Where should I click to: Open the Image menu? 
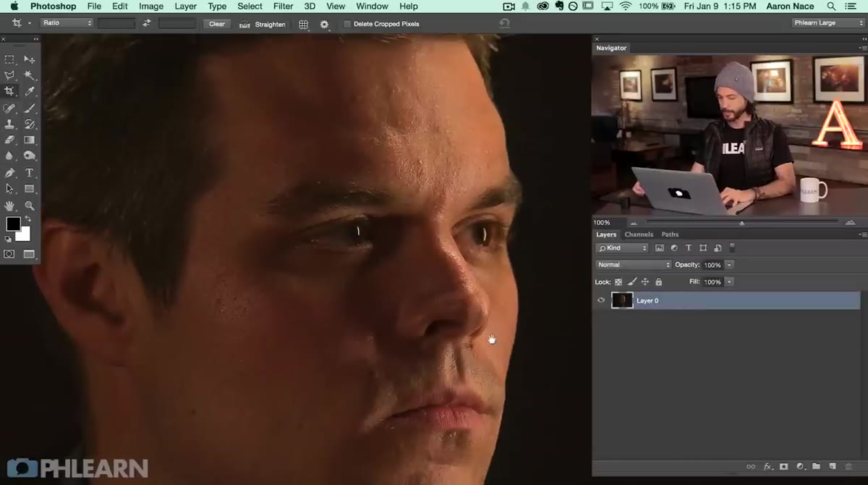click(x=151, y=6)
